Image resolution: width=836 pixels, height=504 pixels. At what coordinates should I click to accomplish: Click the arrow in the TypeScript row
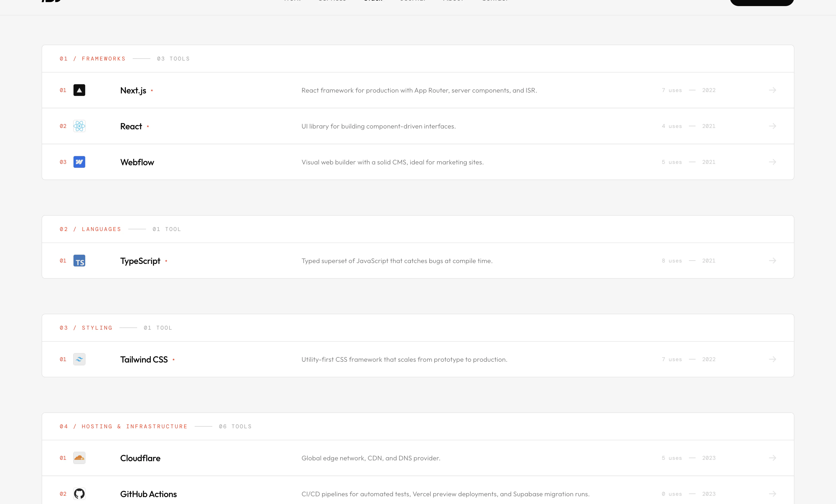[x=772, y=261]
